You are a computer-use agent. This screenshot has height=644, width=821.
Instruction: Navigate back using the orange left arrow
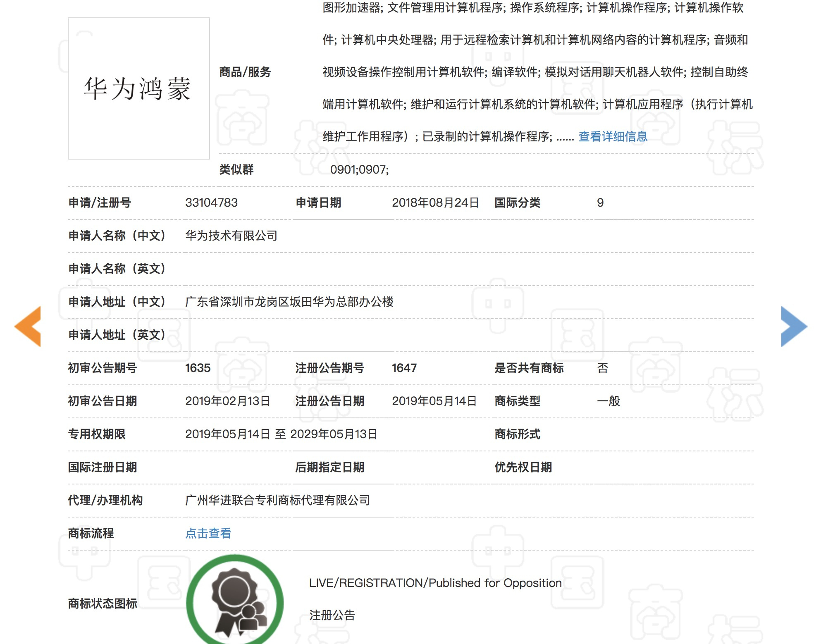point(28,326)
